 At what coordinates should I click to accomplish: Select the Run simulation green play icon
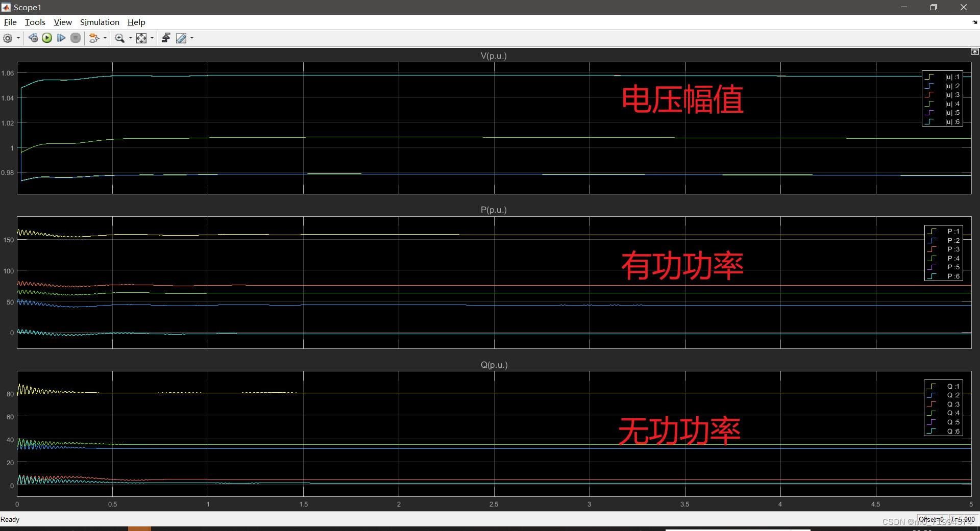(x=47, y=38)
